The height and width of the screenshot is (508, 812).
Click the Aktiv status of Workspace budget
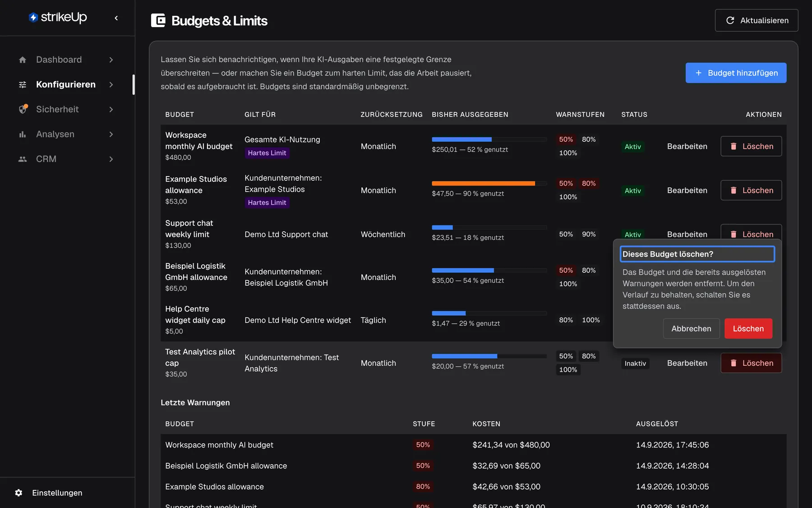tap(632, 146)
